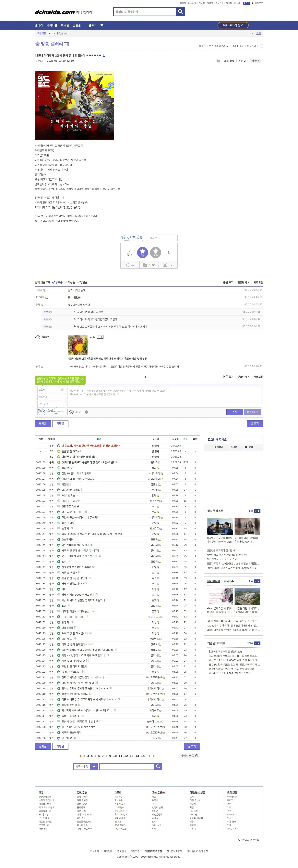
Task: Click the 스크랩 scrap icon button
Action: pyautogui.click(x=149, y=265)
